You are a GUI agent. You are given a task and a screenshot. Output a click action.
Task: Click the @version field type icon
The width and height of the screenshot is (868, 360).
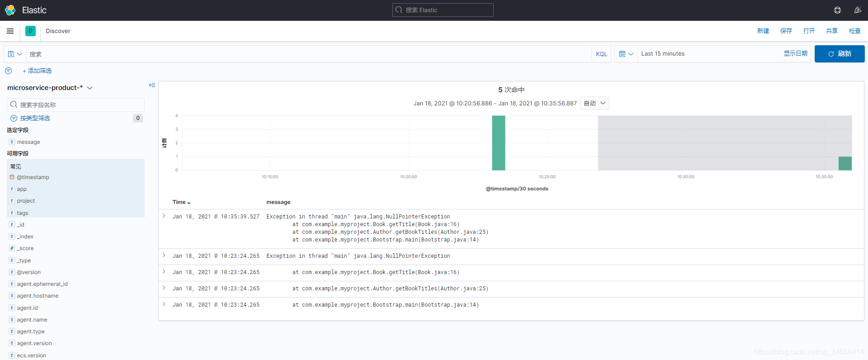pyautogui.click(x=12, y=272)
